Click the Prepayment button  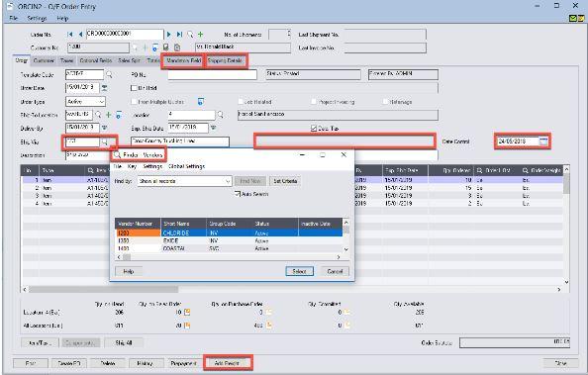tap(183, 363)
